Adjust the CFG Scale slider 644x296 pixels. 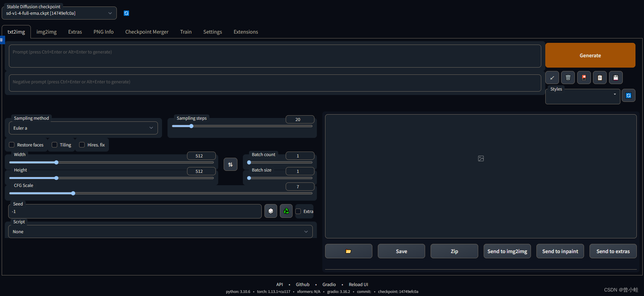click(x=161, y=193)
